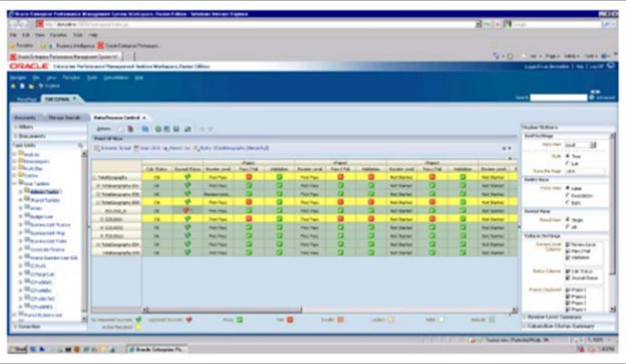Expand the Review Level Summary section
The image size is (626, 364).
[x=554, y=317]
